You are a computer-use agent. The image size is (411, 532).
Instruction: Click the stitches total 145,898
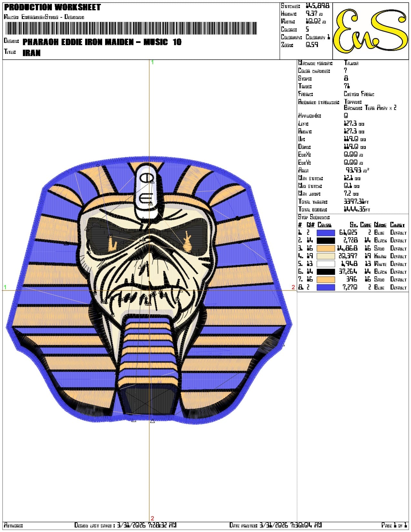click(x=318, y=6)
